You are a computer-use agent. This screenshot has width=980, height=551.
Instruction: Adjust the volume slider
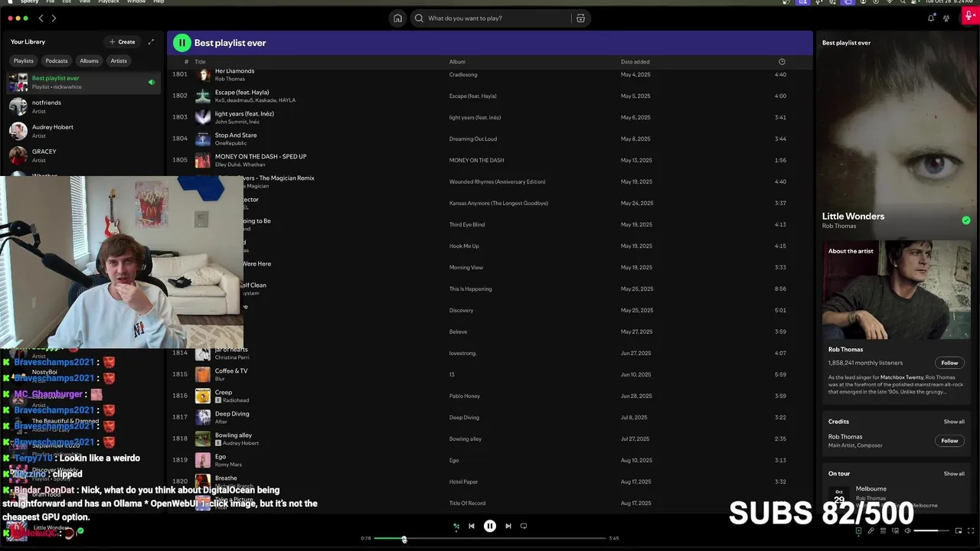pyautogui.click(x=931, y=530)
